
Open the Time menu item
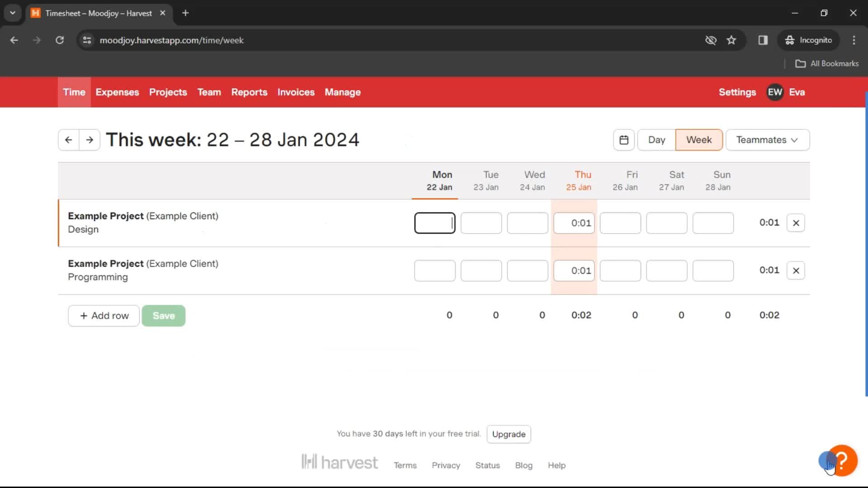tap(74, 92)
